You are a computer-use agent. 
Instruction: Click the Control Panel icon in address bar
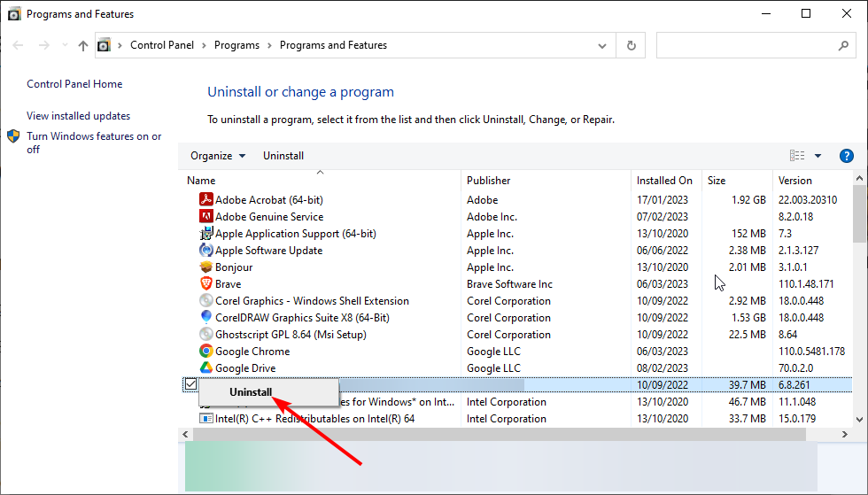pos(105,45)
